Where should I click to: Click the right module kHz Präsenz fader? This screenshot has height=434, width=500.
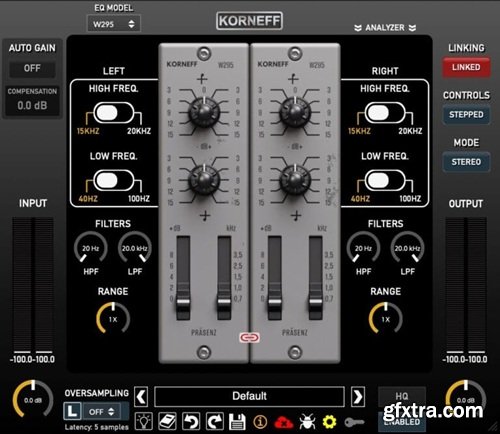(315, 302)
